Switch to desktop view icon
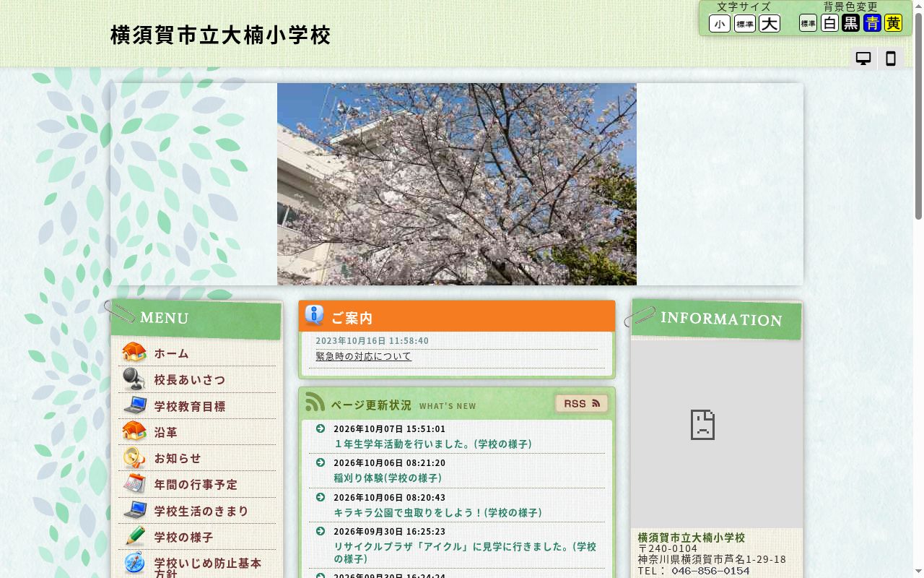Screen dimensions: 924x578 tap(863, 59)
